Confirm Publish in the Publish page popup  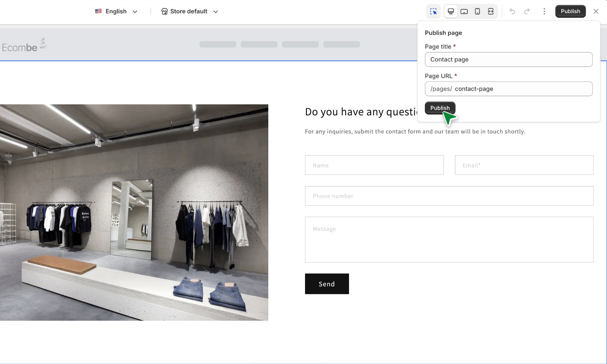pyautogui.click(x=440, y=108)
